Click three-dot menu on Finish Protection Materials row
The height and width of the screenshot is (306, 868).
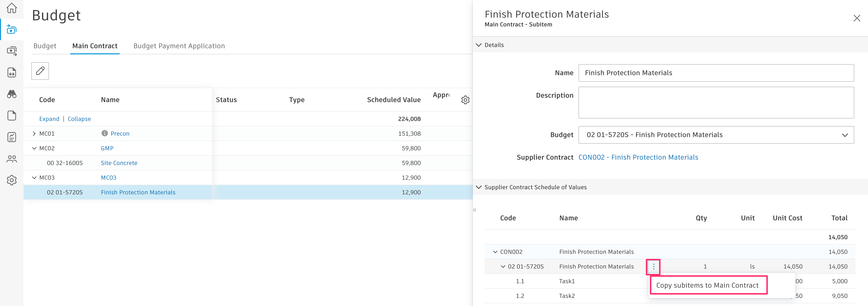click(653, 267)
